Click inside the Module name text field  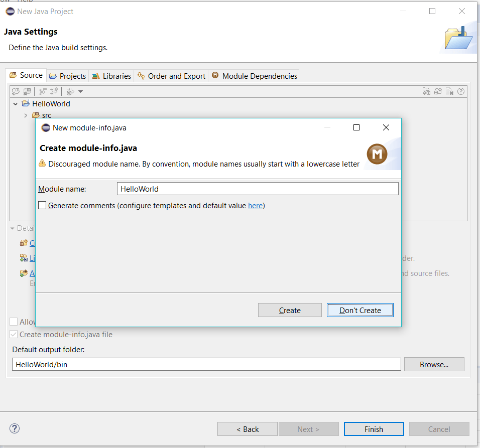[257, 189]
